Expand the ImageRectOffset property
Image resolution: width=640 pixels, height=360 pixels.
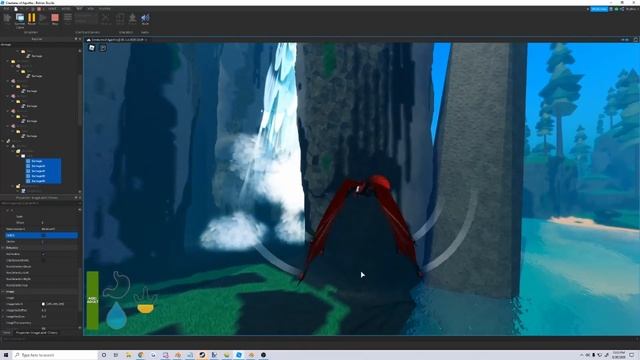(3, 310)
